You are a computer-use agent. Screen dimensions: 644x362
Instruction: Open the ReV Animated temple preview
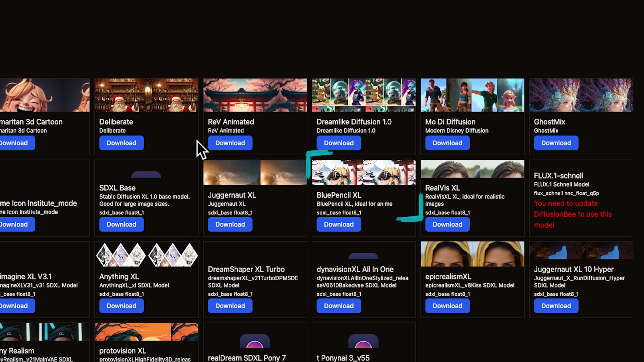coord(255,95)
